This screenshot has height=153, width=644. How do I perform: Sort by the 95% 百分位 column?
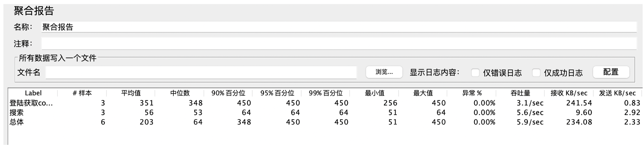pos(277,93)
